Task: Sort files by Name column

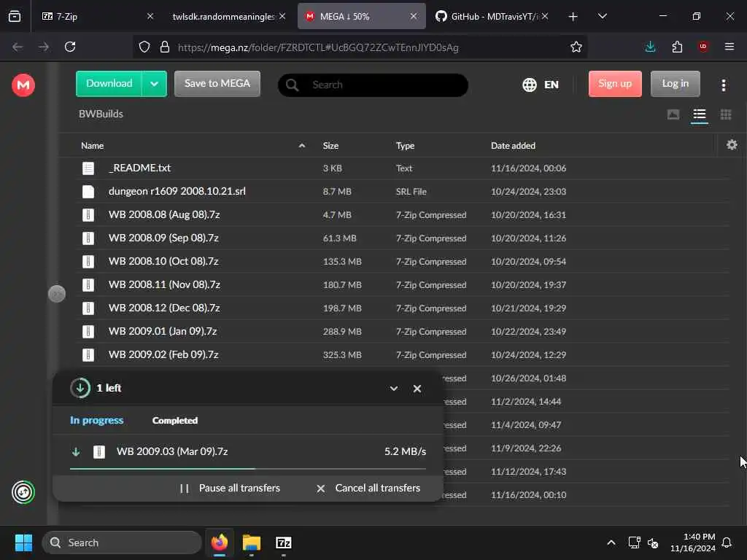Action: (x=93, y=146)
